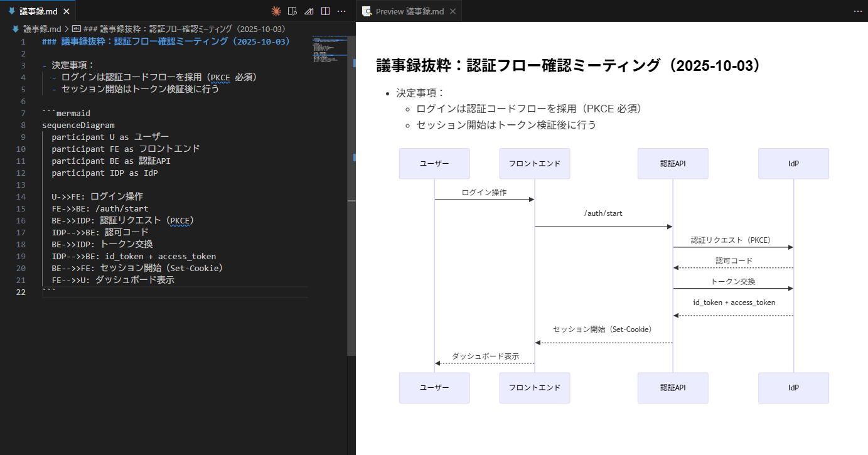868x455 pixels.
Task: Click the file icon in the breadcrumb bar
Action: tap(16, 29)
